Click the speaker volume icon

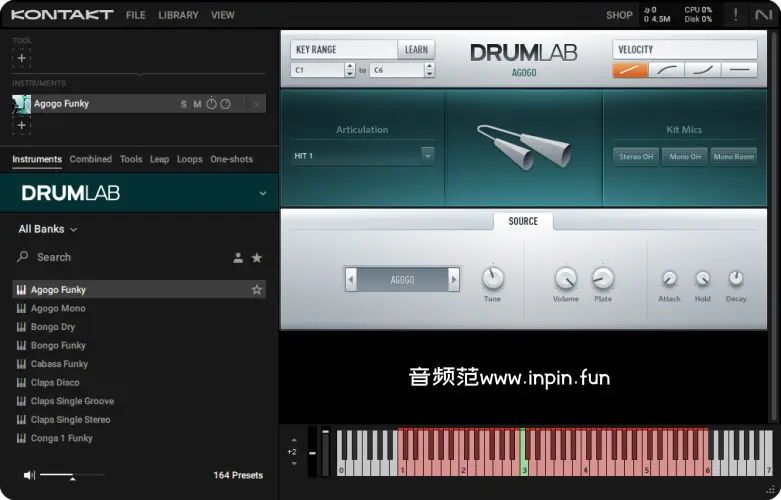[29, 475]
